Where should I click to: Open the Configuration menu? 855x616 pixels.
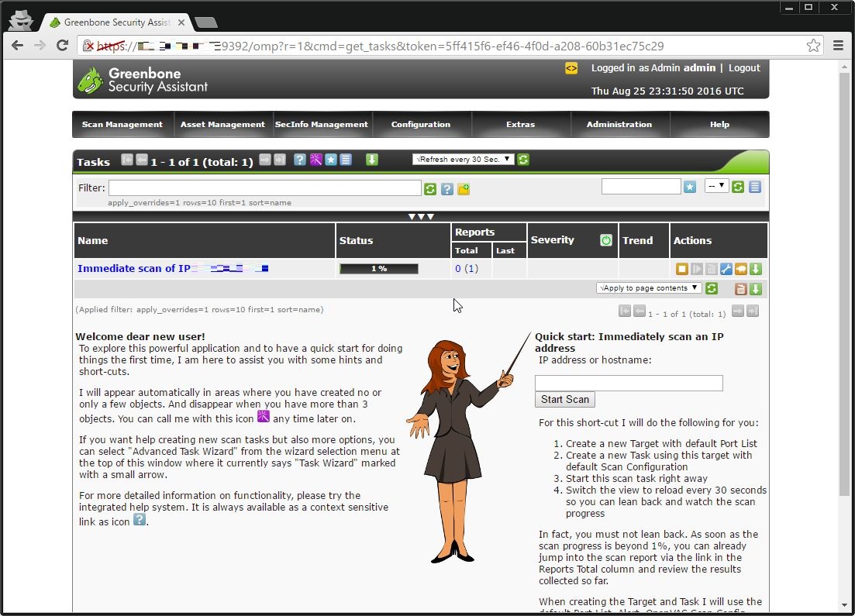tap(421, 124)
